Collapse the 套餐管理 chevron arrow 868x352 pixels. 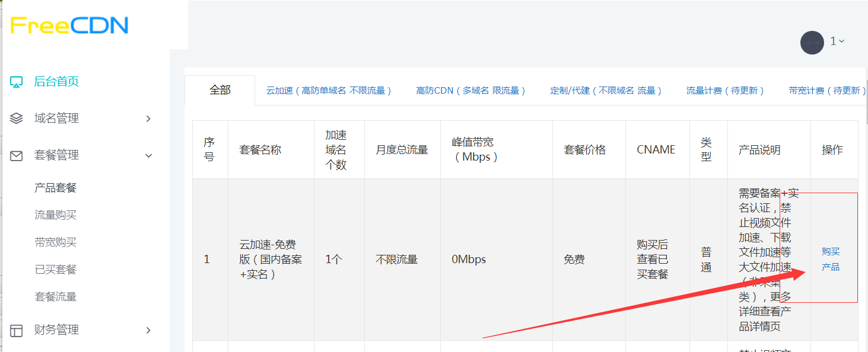tap(148, 155)
